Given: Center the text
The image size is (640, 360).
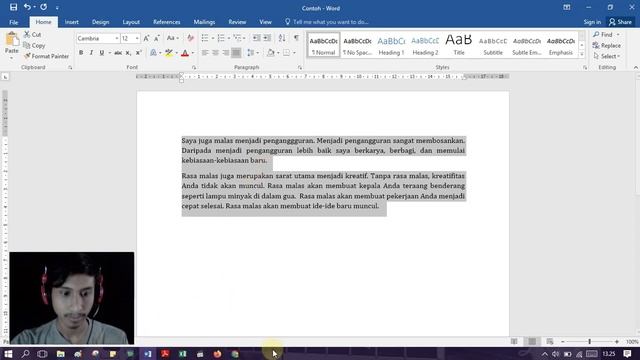Looking at the screenshot, I should coord(215,53).
